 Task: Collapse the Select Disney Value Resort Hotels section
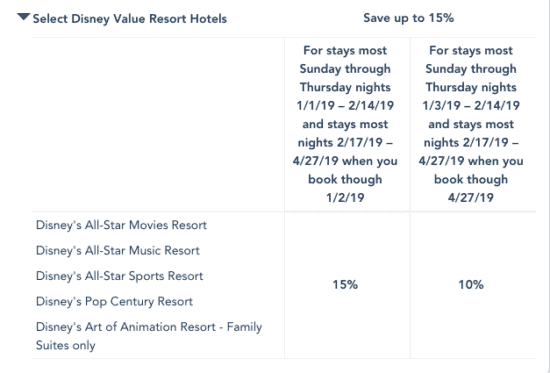pos(24,17)
